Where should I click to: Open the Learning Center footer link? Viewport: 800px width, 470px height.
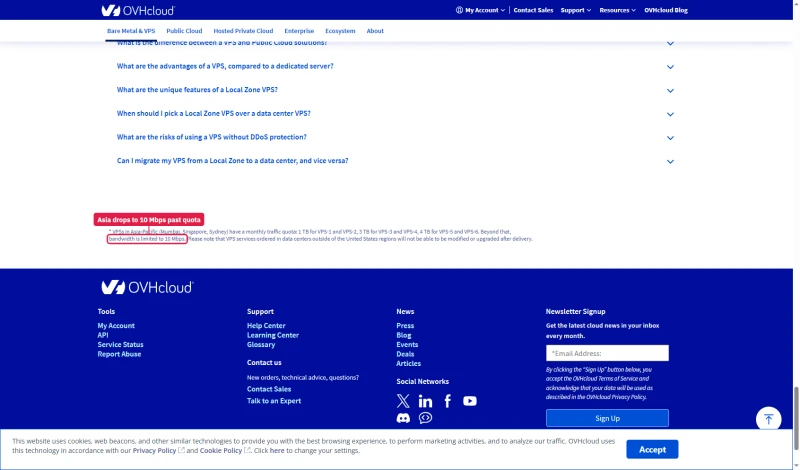[273, 335]
